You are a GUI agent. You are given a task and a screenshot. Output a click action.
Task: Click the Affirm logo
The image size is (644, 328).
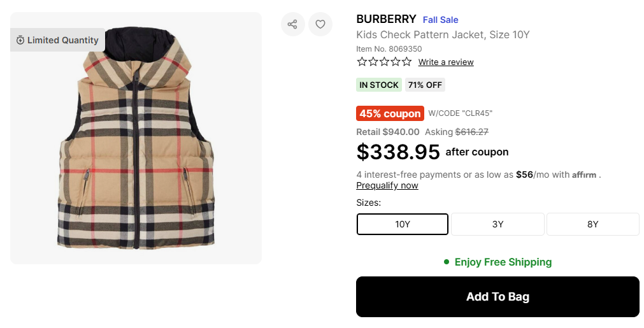pos(584,175)
